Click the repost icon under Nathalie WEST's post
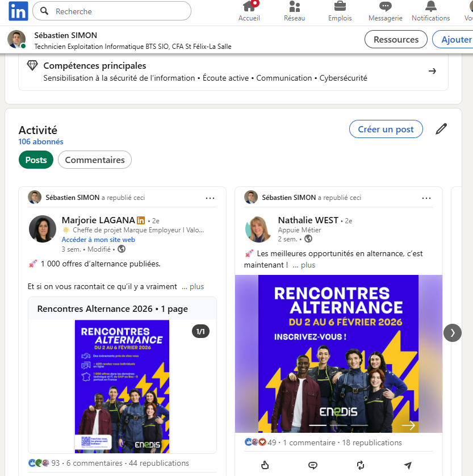The width and height of the screenshot is (473, 476). pyautogui.click(x=361, y=465)
